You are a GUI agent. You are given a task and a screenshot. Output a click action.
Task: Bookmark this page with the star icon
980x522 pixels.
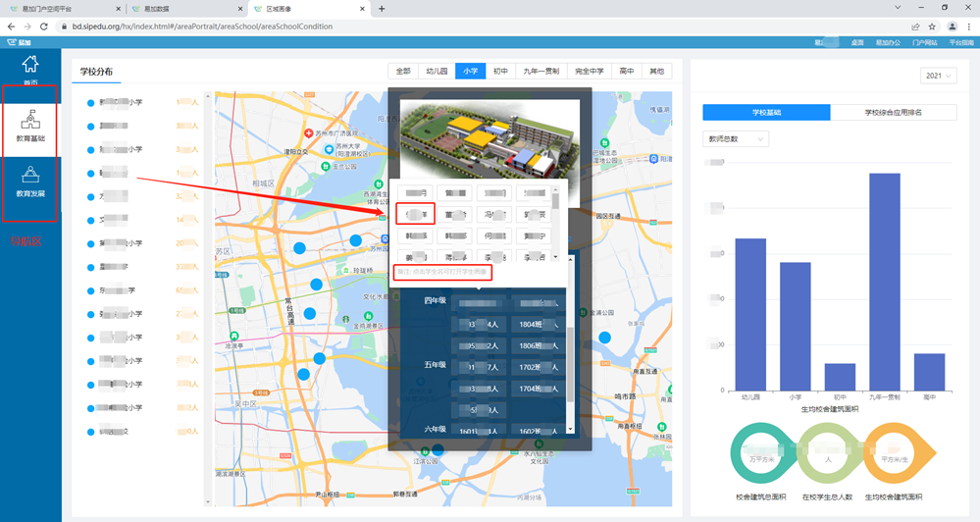pos(932,26)
